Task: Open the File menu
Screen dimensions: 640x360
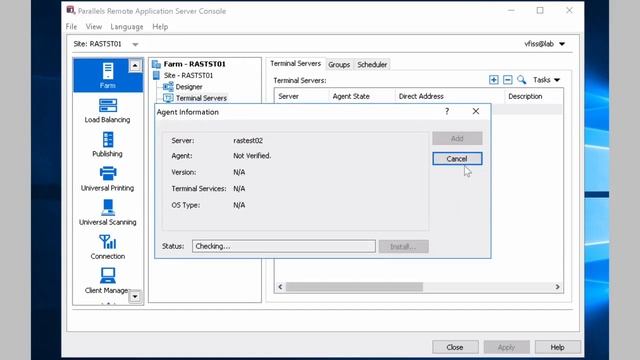Action: [71, 27]
